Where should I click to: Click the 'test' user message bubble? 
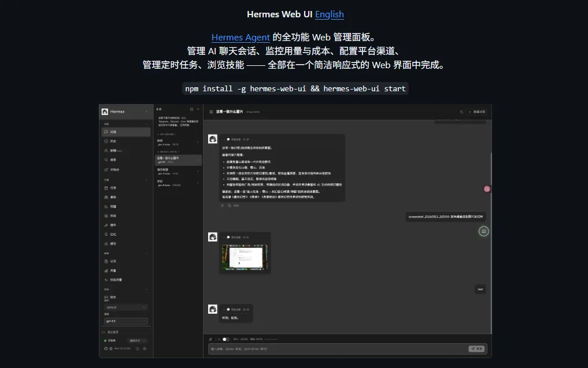[480, 289]
